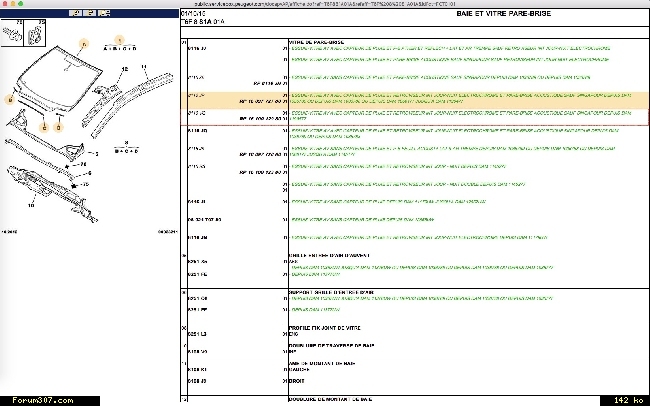650x406 pixels.
Task: Click the yellow macOS minimize window button
Action: tap(12, 3)
